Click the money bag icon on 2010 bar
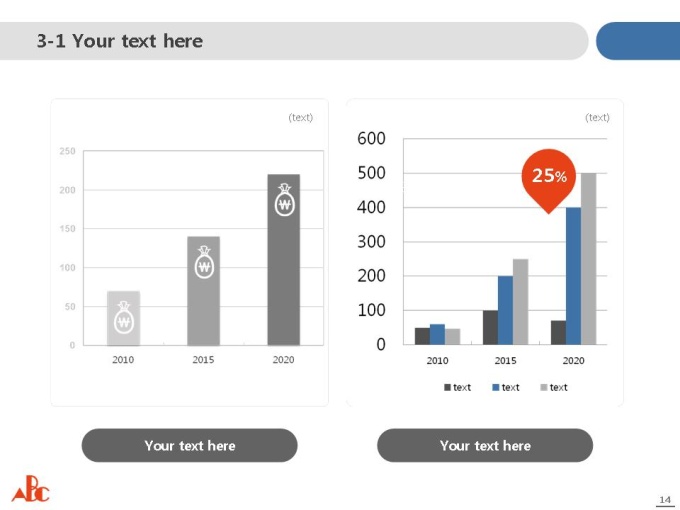The height and width of the screenshot is (510, 680). click(124, 317)
